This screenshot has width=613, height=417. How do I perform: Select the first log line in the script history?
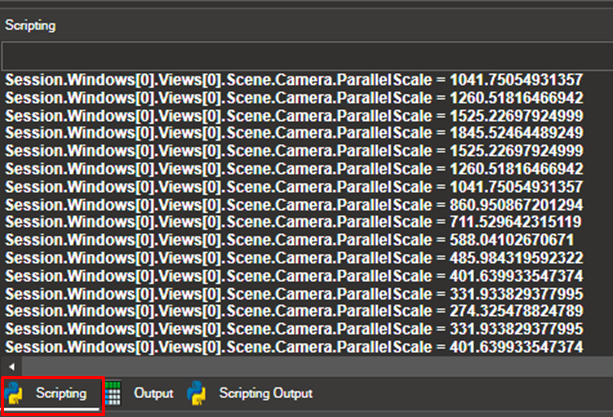click(x=294, y=78)
